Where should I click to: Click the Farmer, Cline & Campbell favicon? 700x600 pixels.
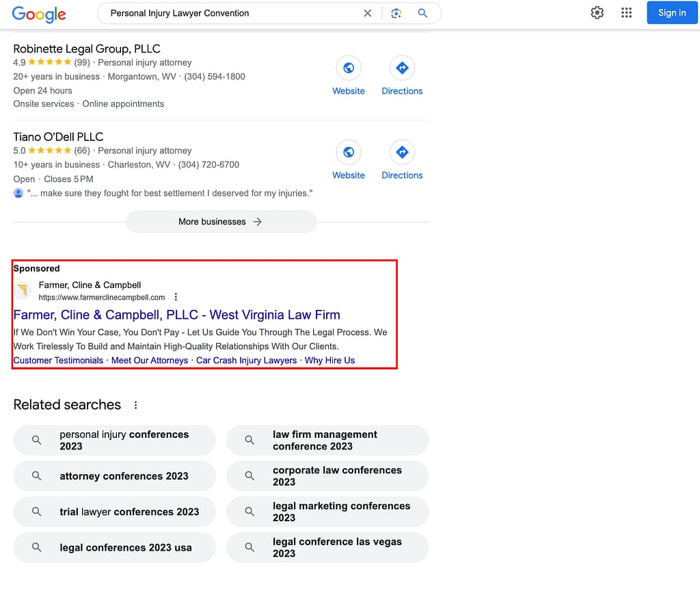23,291
